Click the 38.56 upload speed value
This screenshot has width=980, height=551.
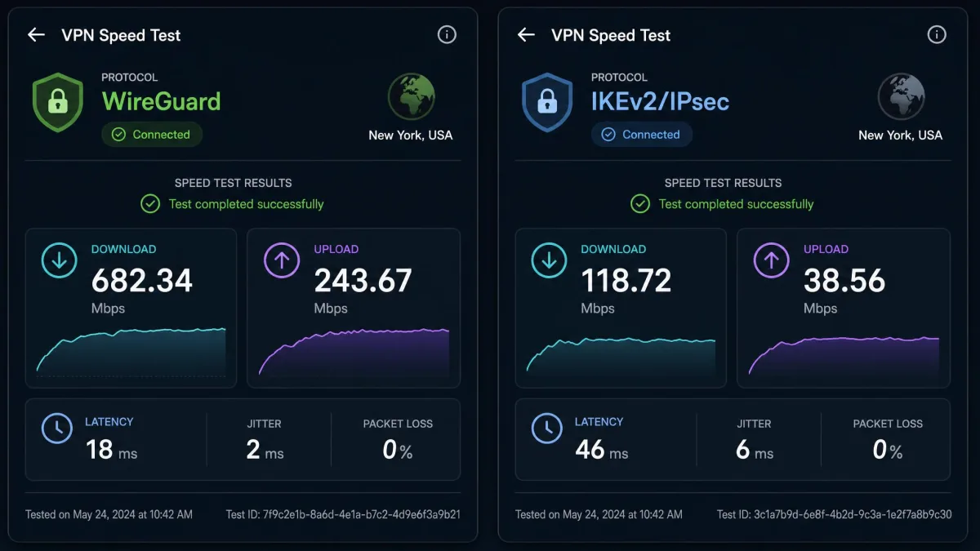(844, 281)
